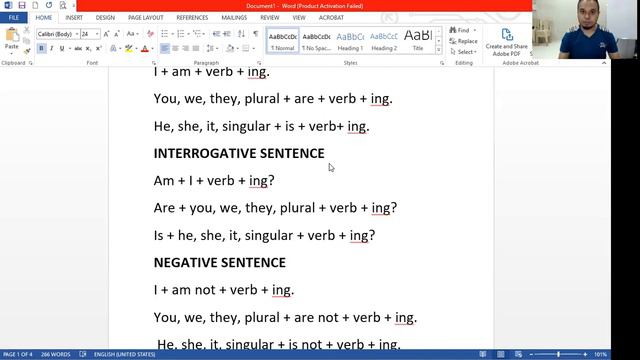This screenshot has height=360, width=640.
Task: Open the Change Case Aa dropdown
Action: tap(132, 34)
